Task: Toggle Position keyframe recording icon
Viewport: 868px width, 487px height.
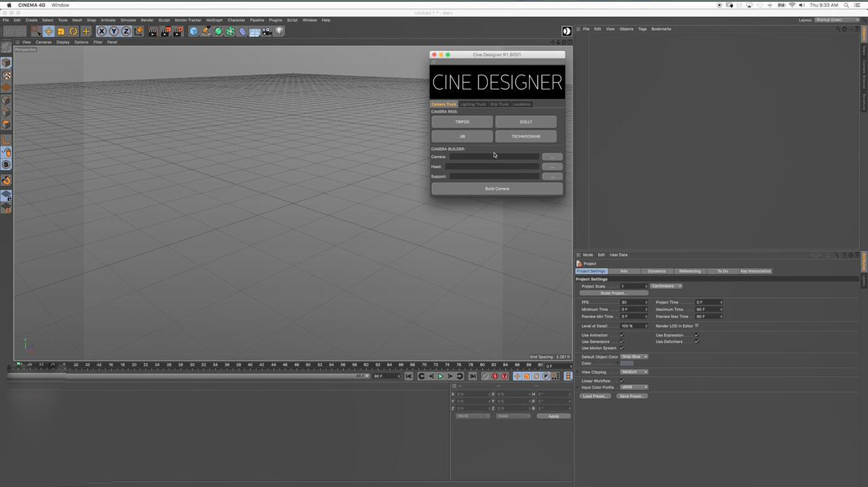Action: point(517,376)
